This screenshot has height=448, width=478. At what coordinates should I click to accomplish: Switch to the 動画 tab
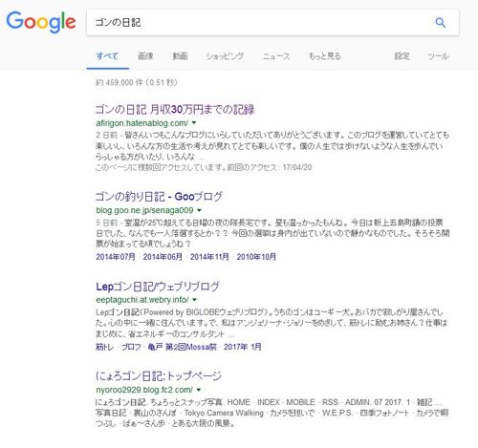point(180,56)
